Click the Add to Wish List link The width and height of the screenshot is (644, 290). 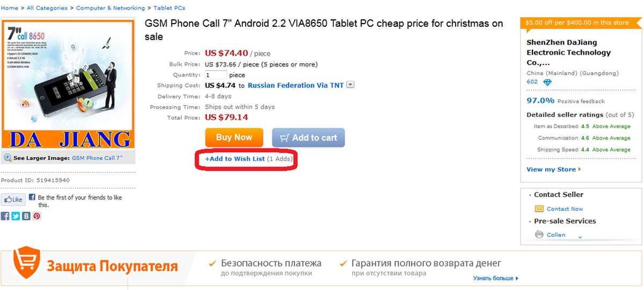pos(235,159)
